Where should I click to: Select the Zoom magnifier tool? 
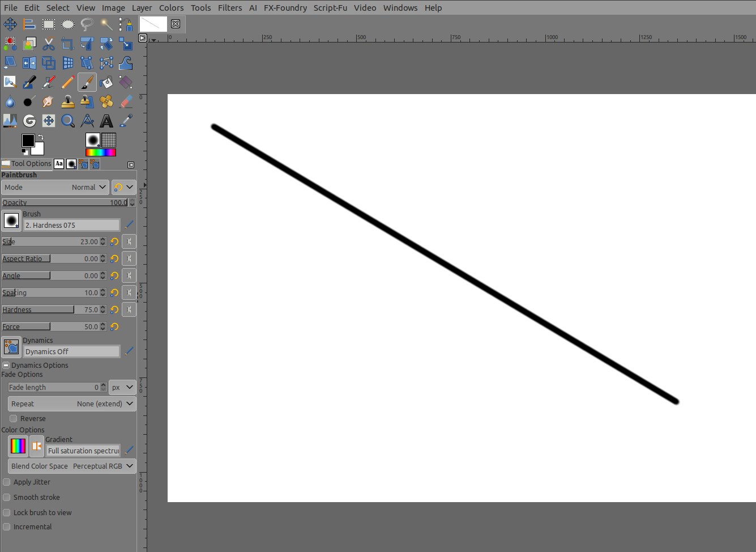tap(68, 121)
